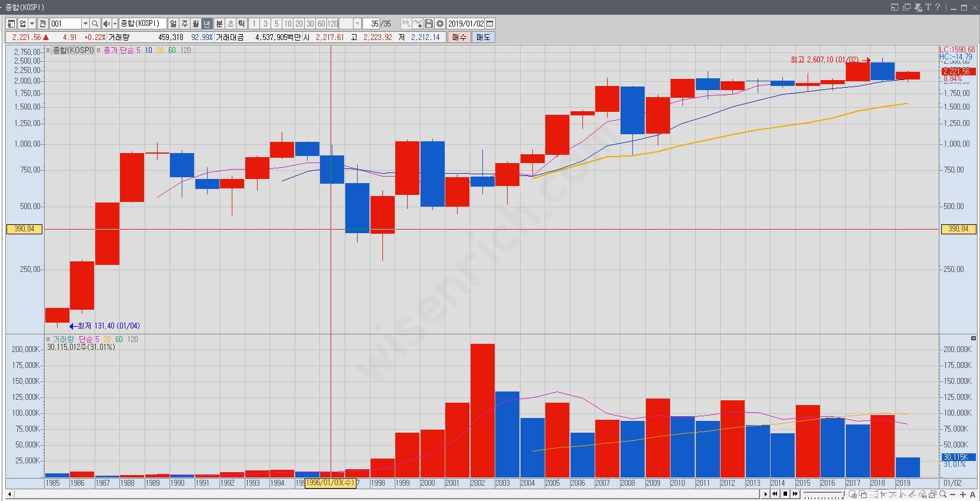Click the zoom magnifier icon at bottom right
Image resolution: width=980 pixels, height=501 pixels.
click(x=942, y=494)
